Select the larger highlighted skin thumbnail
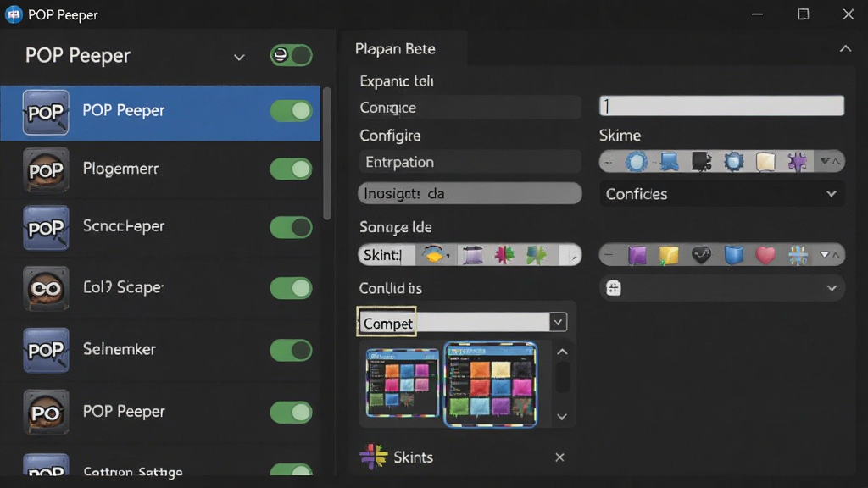 pos(491,385)
